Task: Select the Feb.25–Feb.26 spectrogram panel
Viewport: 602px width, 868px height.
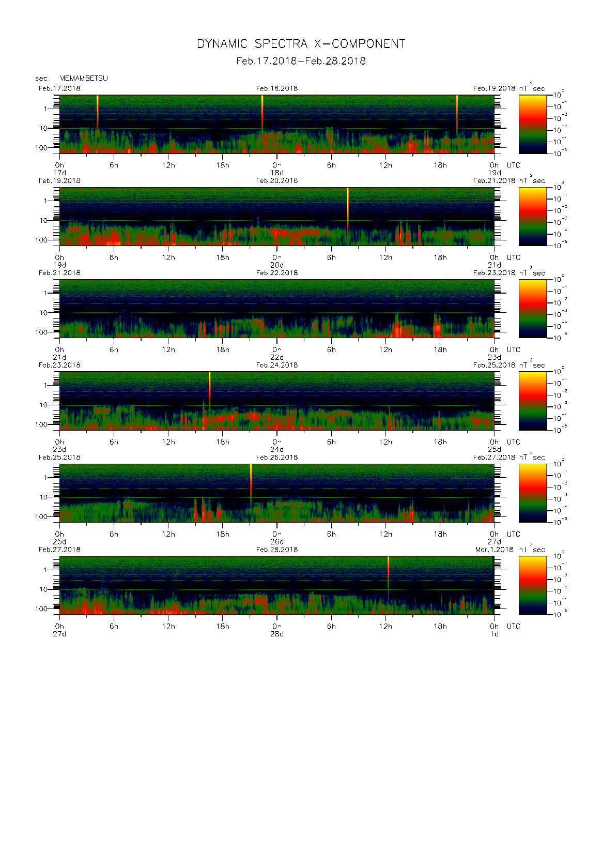Action: (x=277, y=493)
